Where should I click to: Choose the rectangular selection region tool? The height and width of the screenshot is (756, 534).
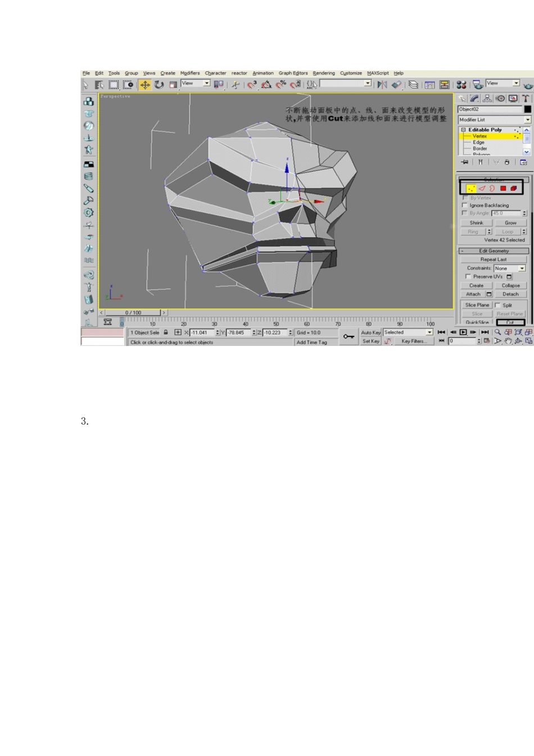tap(114, 84)
